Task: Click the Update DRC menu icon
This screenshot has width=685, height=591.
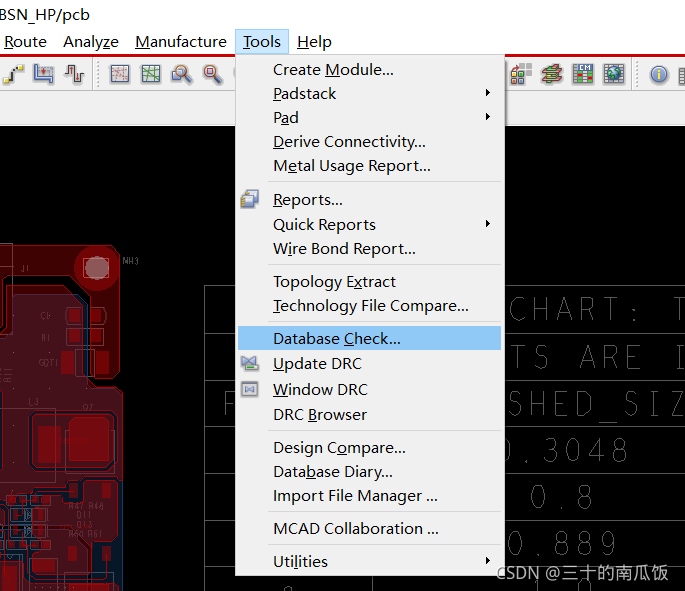Action: coord(250,363)
